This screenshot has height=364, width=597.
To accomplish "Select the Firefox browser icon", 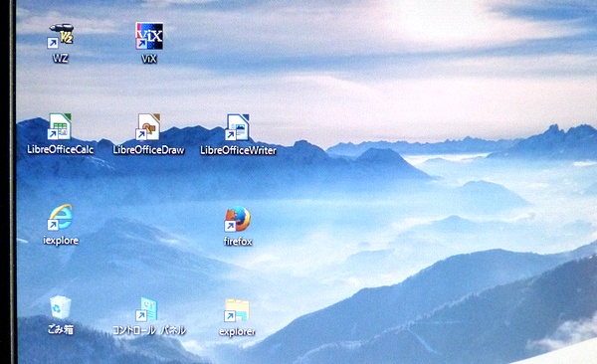I will [238, 219].
